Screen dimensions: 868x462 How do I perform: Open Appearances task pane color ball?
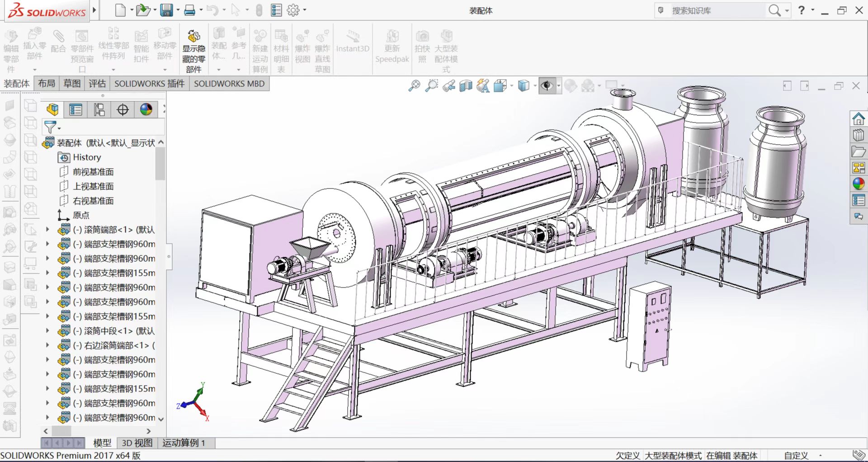coord(859,184)
